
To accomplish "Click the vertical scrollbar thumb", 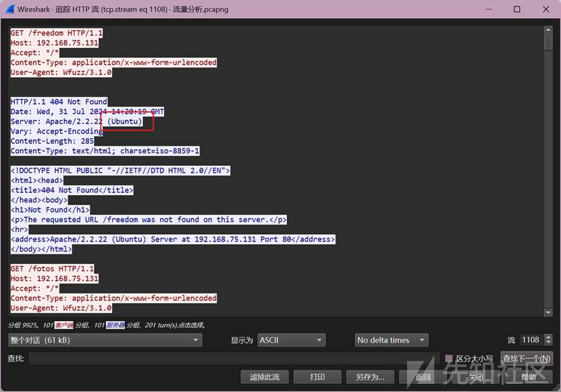I will (x=547, y=43).
